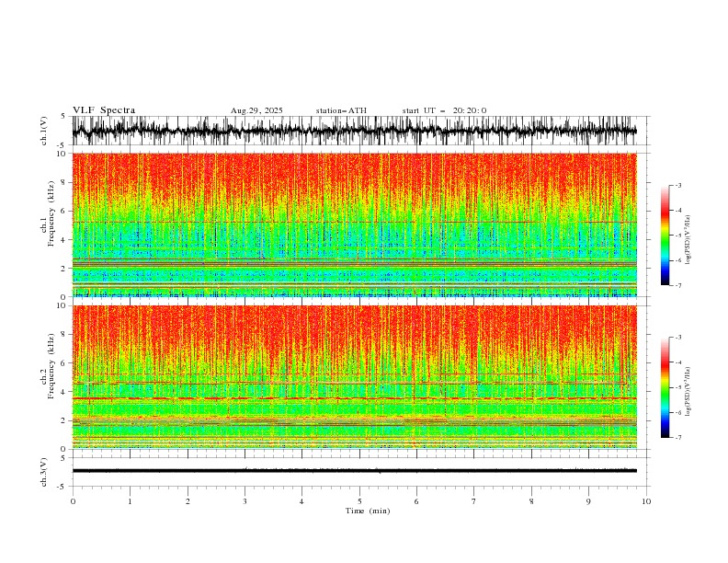Click the 'Time (min)' axis label
728x563 pixels.
coord(368,511)
